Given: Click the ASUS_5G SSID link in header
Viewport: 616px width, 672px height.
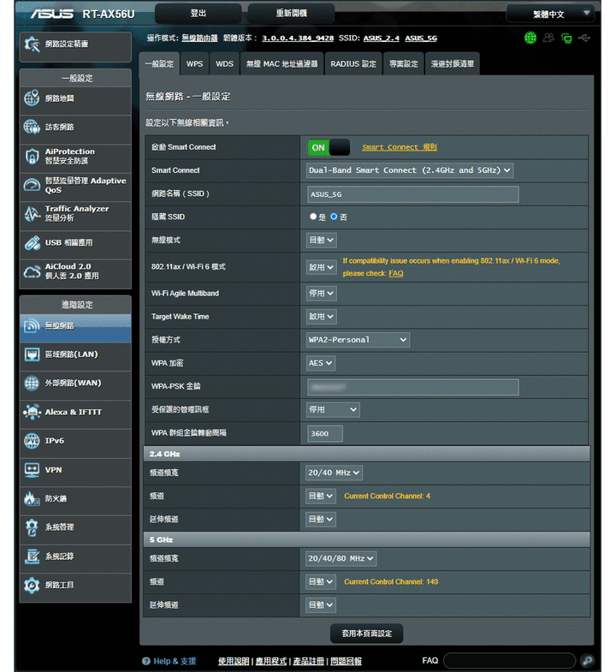Looking at the screenshot, I should point(421,39).
